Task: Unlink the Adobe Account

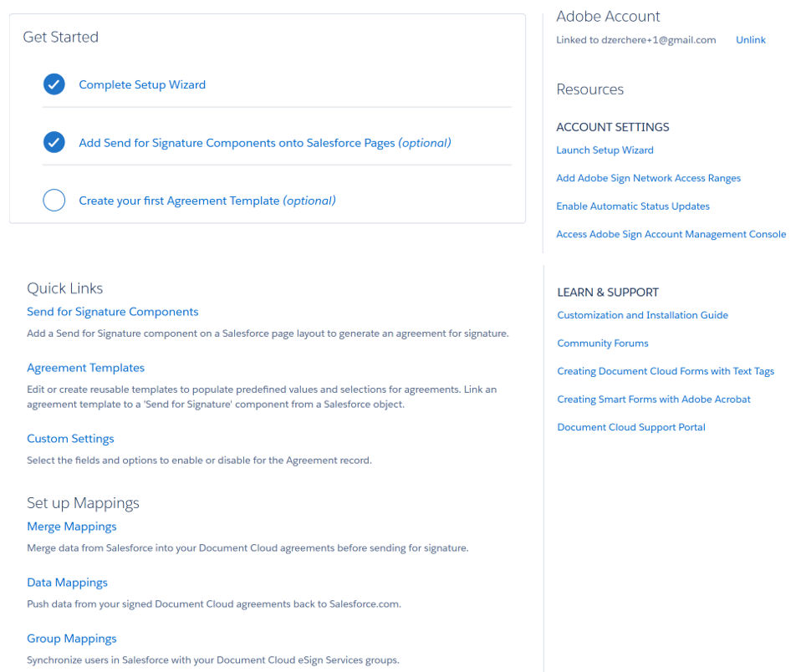Action: [x=750, y=39]
